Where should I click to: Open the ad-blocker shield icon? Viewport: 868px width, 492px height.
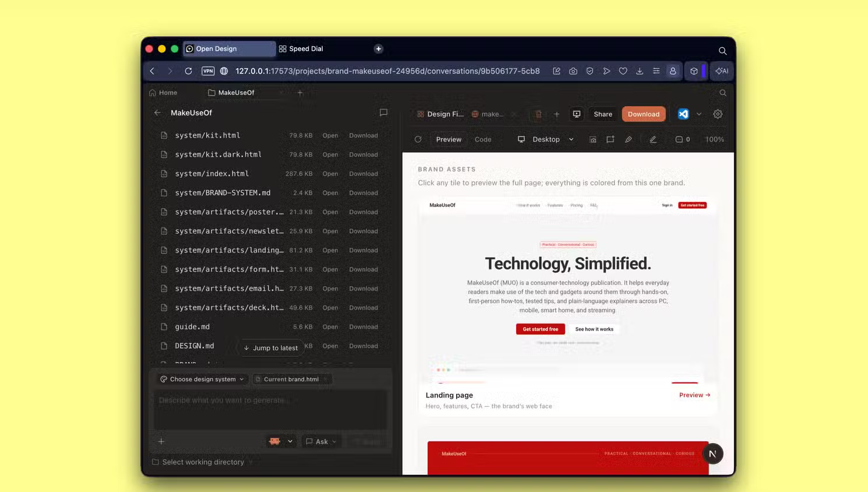pyautogui.click(x=590, y=71)
